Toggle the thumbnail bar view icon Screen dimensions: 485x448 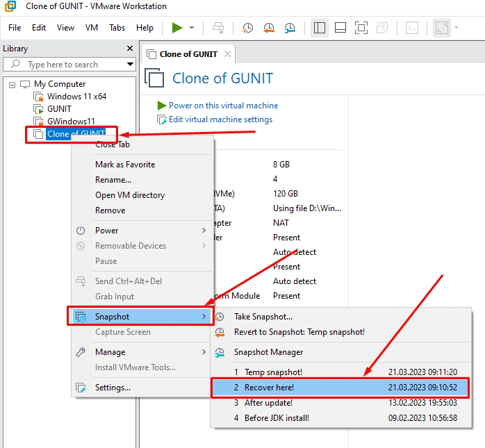pyautogui.click(x=340, y=28)
